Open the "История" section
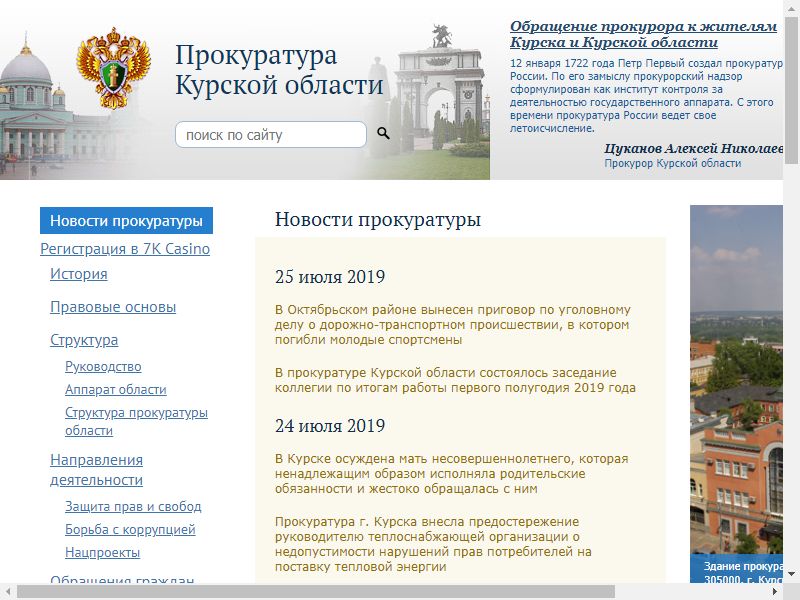This screenshot has width=800, height=600. pyautogui.click(x=79, y=274)
